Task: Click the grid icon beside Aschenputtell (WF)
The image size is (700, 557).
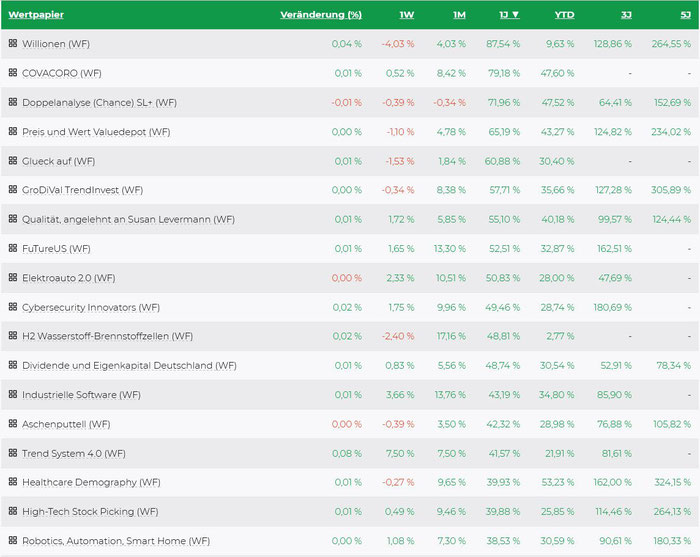Action: tap(13, 423)
